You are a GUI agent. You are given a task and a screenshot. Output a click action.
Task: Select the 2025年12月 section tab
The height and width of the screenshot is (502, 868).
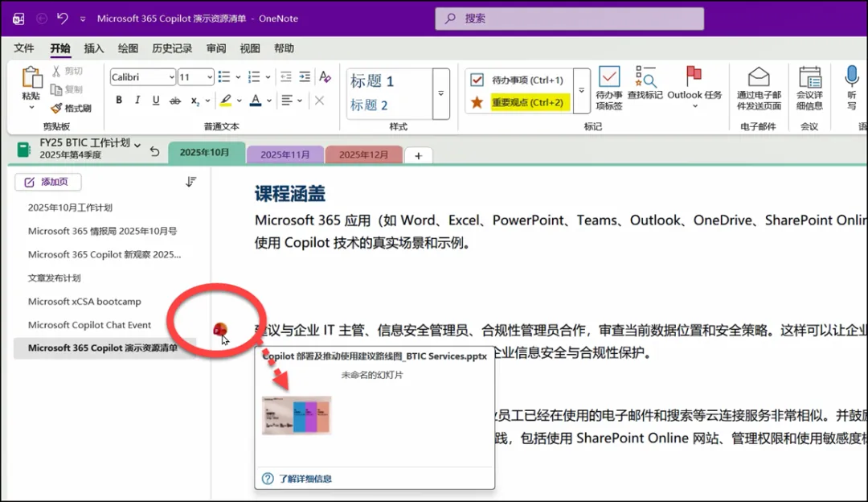click(364, 154)
